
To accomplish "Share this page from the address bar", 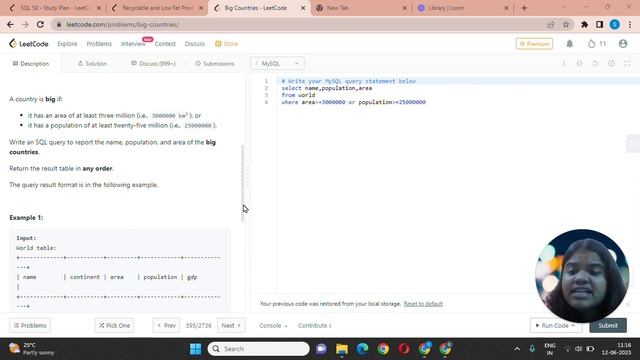I will click(551, 24).
